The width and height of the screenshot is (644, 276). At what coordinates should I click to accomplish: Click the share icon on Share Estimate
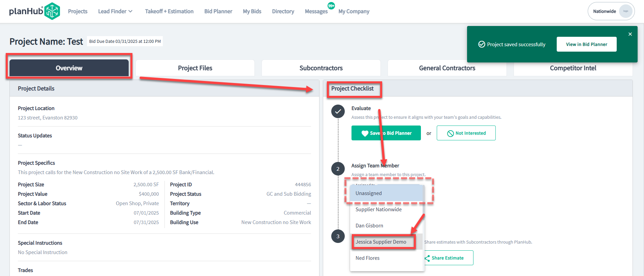pyautogui.click(x=427, y=258)
